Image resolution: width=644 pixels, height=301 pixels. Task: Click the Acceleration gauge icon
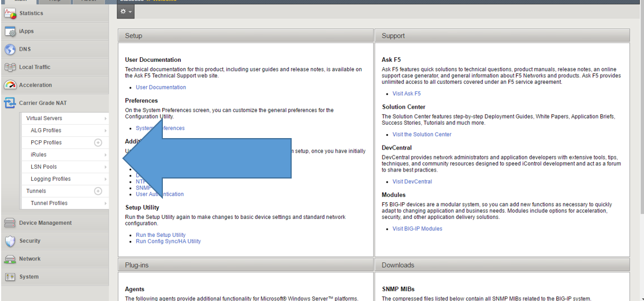coord(10,85)
